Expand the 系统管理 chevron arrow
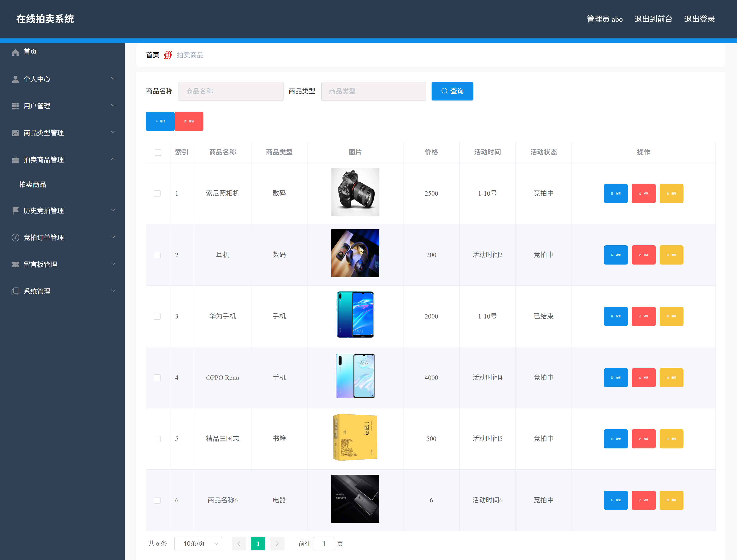The width and height of the screenshot is (737, 560). pos(113,291)
